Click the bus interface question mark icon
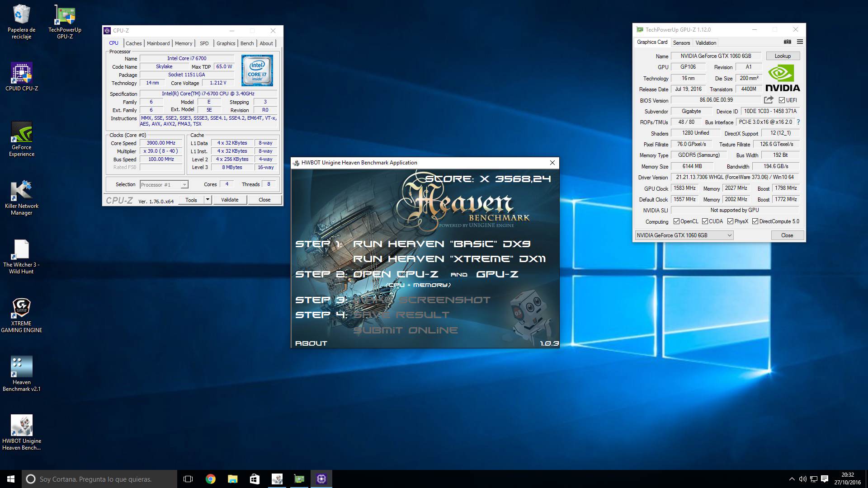 (798, 122)
